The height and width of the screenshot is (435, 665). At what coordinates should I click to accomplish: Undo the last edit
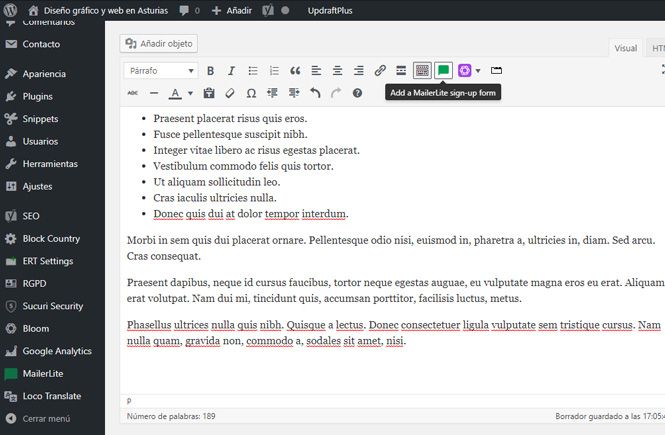click(315, 93)
